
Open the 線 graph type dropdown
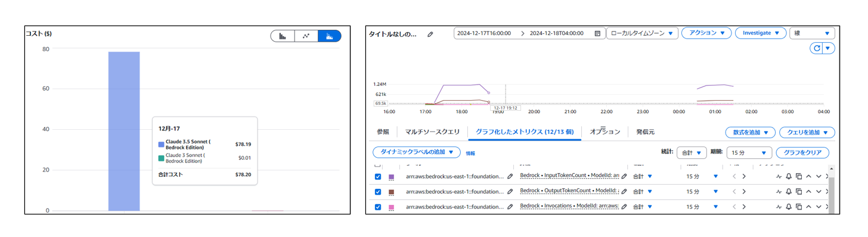812,33
